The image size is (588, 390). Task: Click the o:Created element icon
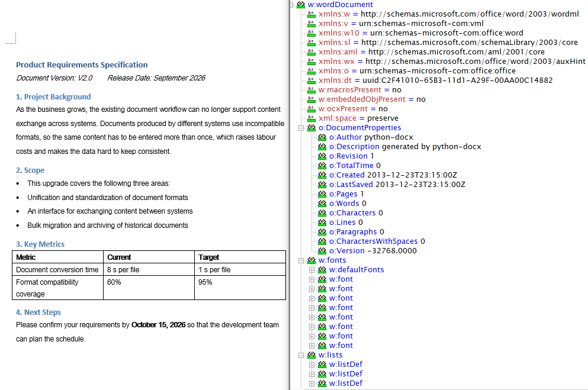(322, 175)
